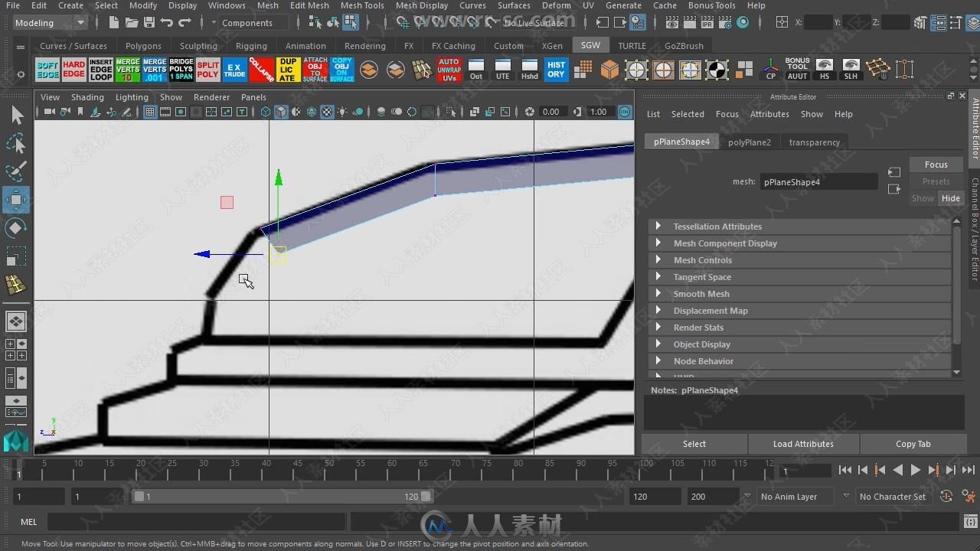Switch to the Sculpting shelf tab
Image resolution: width=980 pixels, height=551 pixels.
pos(199,46)
